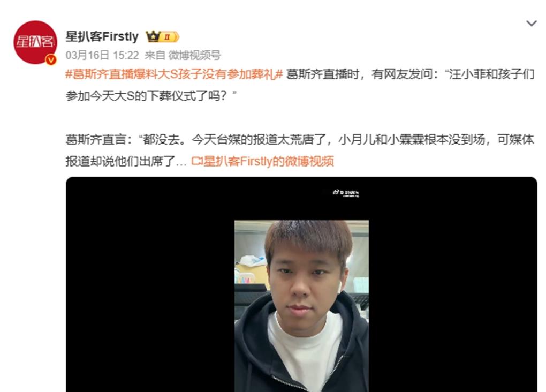Screen dimensions: 546x392
Task: Click the gold crown membership badge
Action: (x=153, y=36)
